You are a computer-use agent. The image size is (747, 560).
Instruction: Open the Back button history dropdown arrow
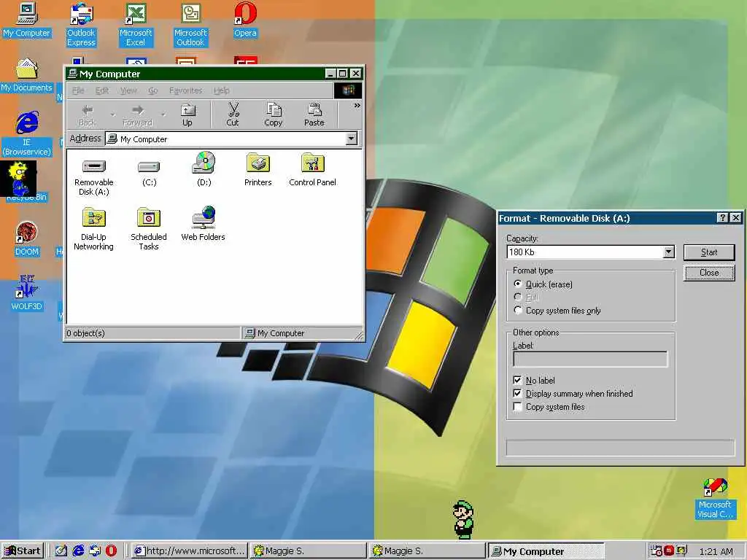(113, 114)
